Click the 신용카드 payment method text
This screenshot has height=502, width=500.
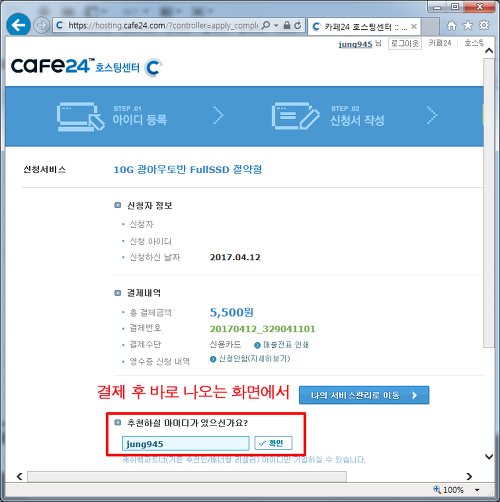[225, 344]
